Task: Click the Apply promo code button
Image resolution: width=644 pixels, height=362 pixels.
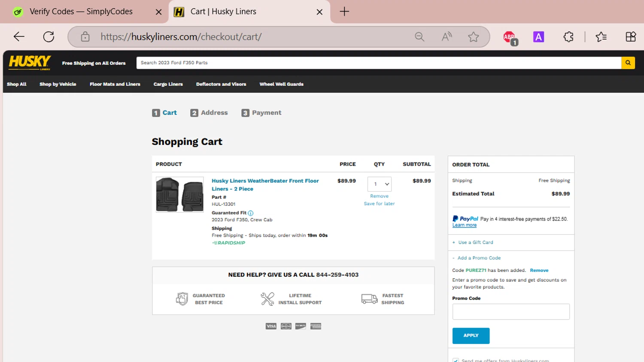Action: pyautogui.click(x=471, y=335)
